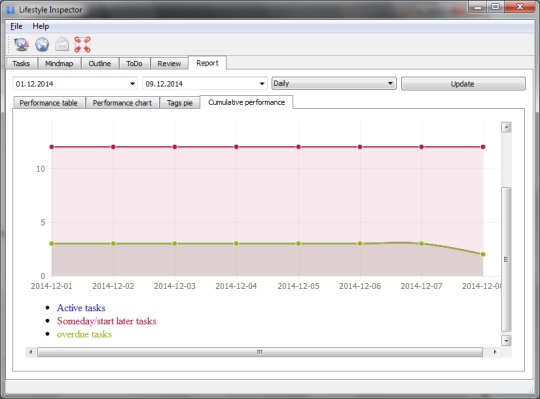The width and height of the screenshot is (540, 399).
Task: Switch to the ToDo tab
Action: click(134, 64)
